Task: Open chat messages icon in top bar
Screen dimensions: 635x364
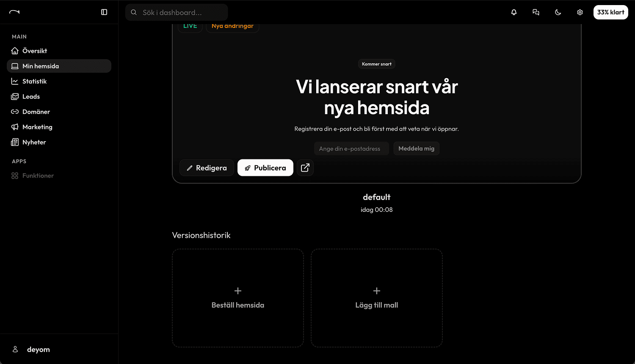Action: coord(536,12)
